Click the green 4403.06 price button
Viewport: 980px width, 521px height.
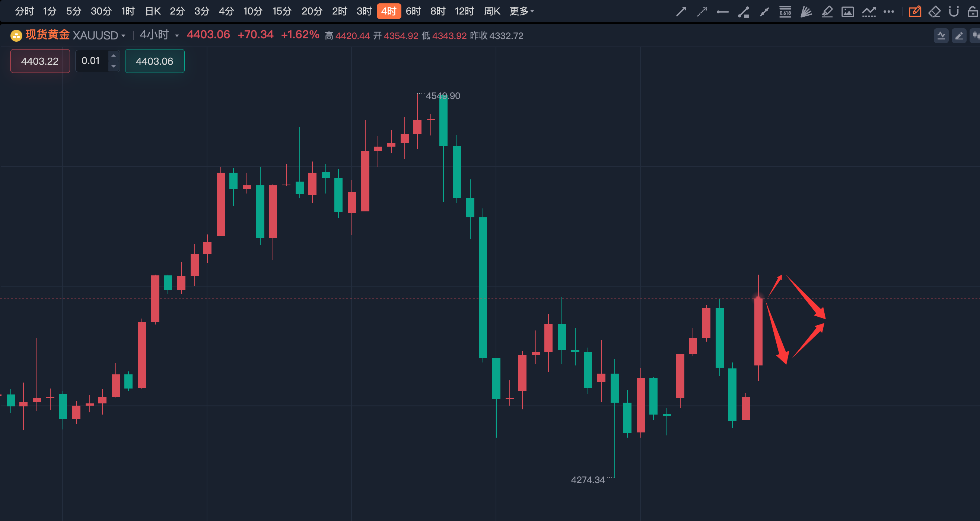coord(155,61)
